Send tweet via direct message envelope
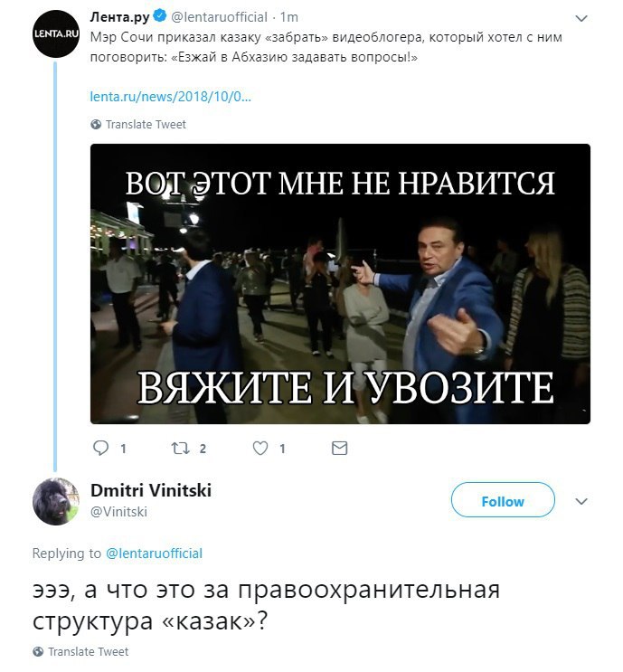The width and height of the screenshot is (623, 672). click(x=339, y=449)
